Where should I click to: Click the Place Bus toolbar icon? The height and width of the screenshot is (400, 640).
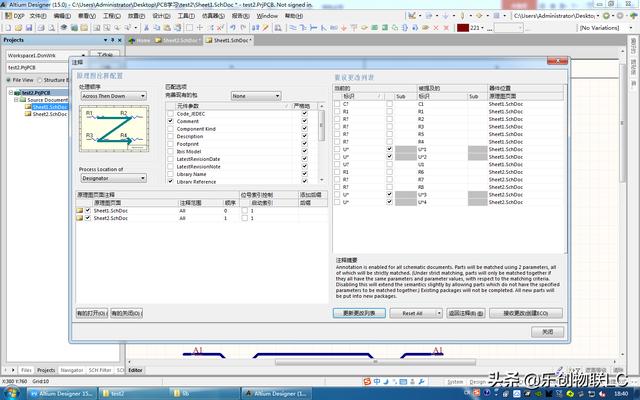[x=303, y=28]
